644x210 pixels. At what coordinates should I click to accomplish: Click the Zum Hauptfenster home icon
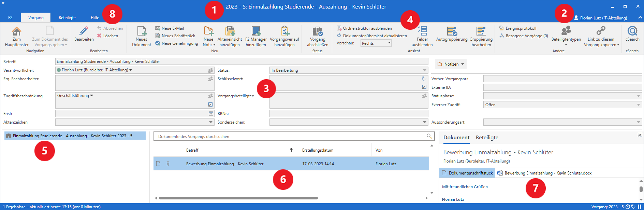click(x=16, y=31)
